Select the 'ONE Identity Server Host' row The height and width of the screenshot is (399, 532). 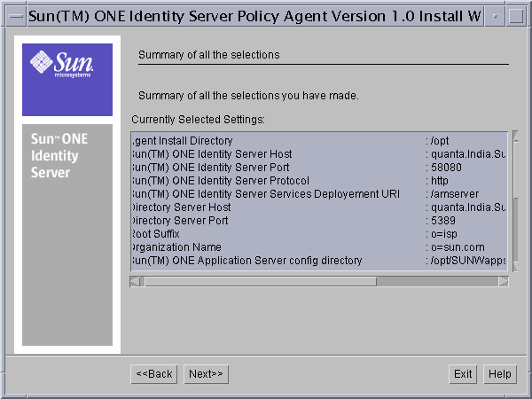point(319,154)
